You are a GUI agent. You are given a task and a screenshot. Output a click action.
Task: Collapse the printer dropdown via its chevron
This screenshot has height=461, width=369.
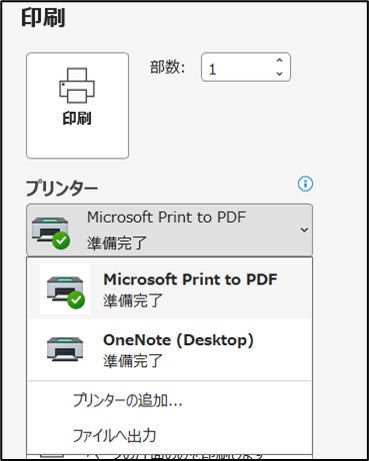304,230
